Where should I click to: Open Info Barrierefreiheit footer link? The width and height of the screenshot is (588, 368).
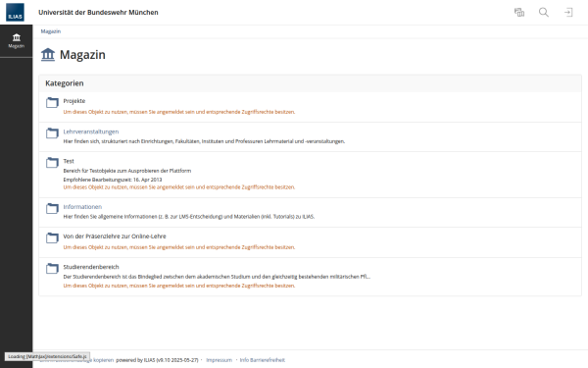click(x=262, y=360)
